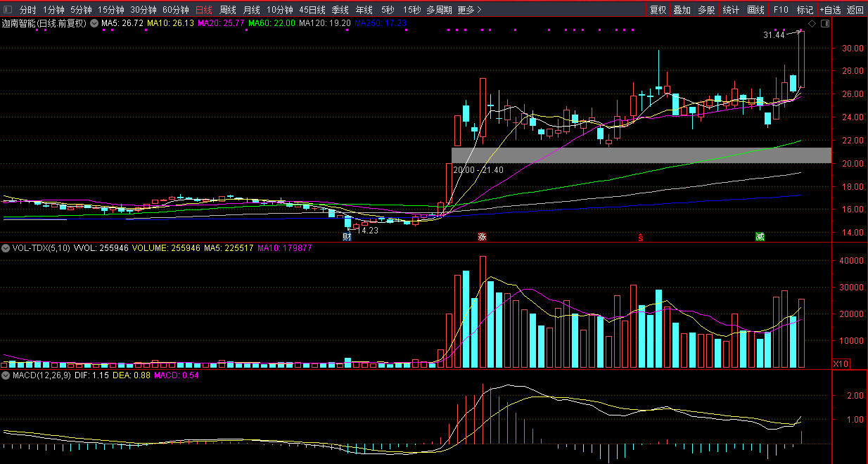Open the F10 company info button

pyautogui.click(x=780, y=10)
